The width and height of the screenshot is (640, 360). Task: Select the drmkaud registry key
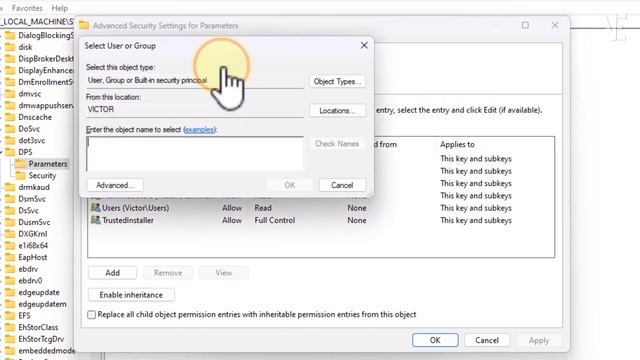(x=34, y=187)
